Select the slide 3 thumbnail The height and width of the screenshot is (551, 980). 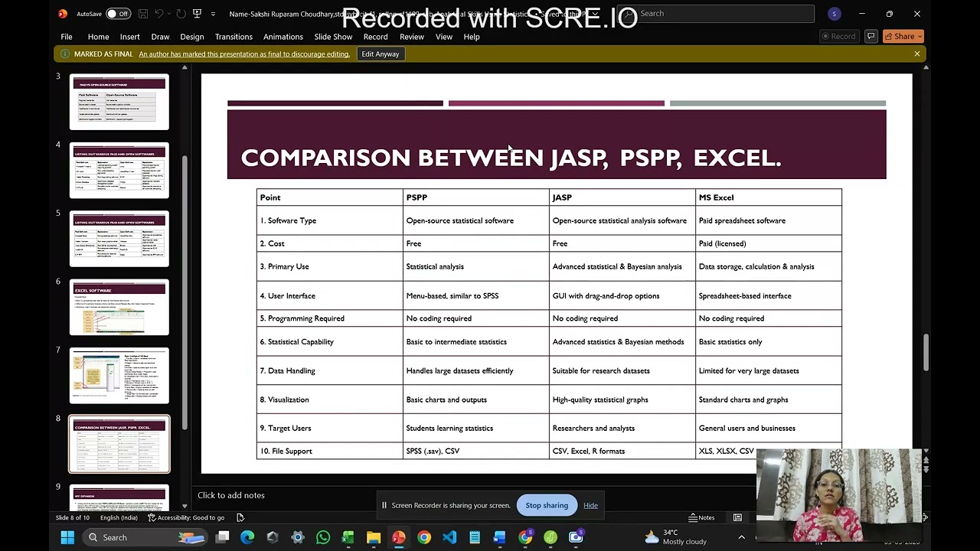[119, 102]
